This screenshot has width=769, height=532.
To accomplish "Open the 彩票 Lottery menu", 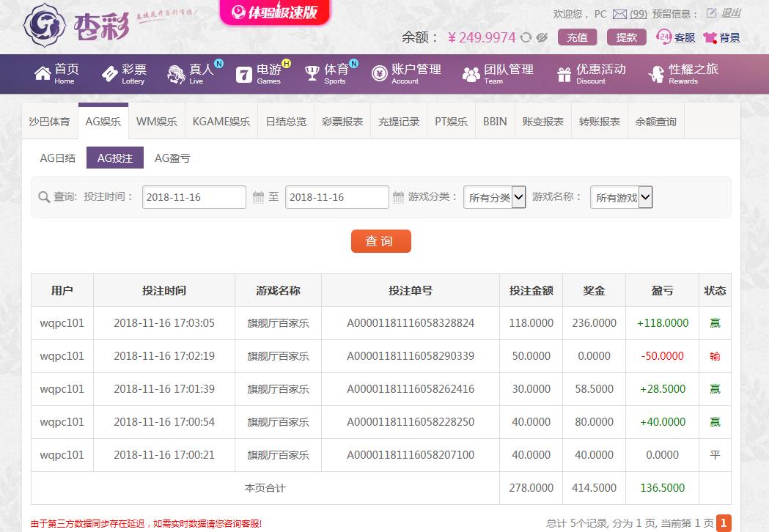I will [123, 73].
